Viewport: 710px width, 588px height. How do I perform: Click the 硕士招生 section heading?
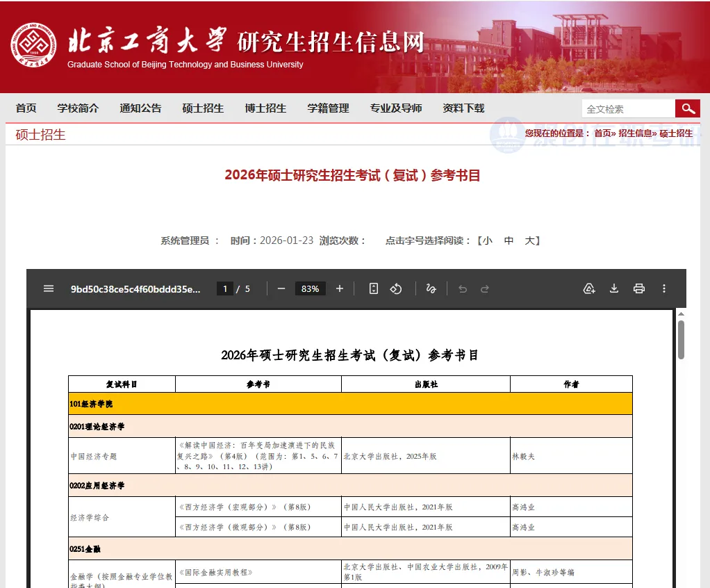[x=41, y=135]
